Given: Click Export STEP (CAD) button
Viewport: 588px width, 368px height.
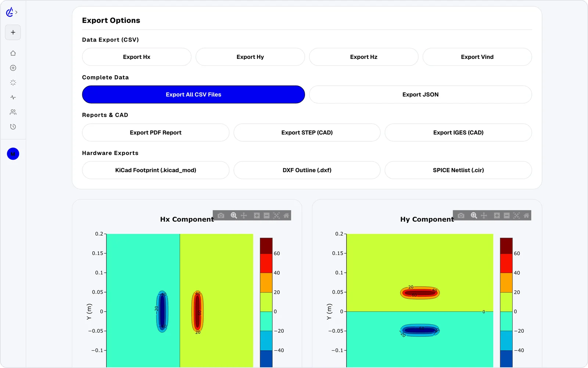Looking at the screenshot, I should (x=307, y=132).
